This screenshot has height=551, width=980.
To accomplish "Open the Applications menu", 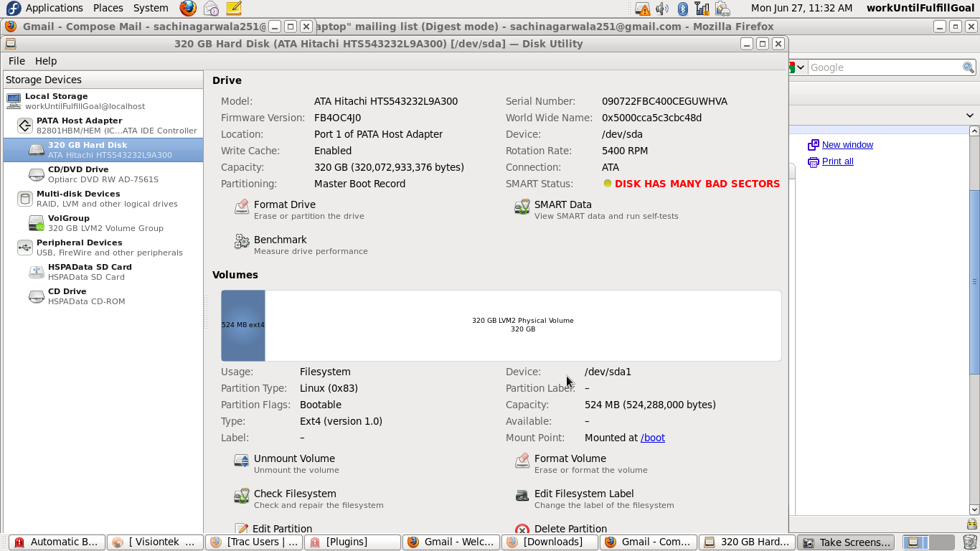I will [55, 8].
